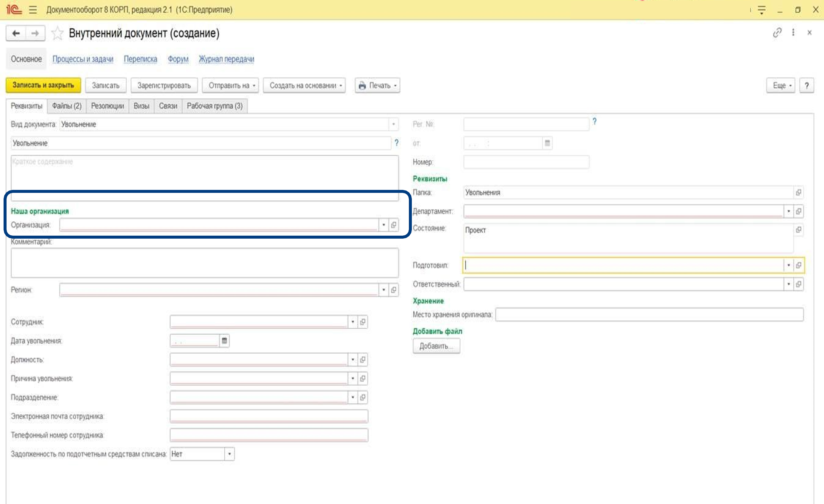824x504 pixels.
Task: Open the Состояние field's open icon
Action: click(x=798, y=230)
